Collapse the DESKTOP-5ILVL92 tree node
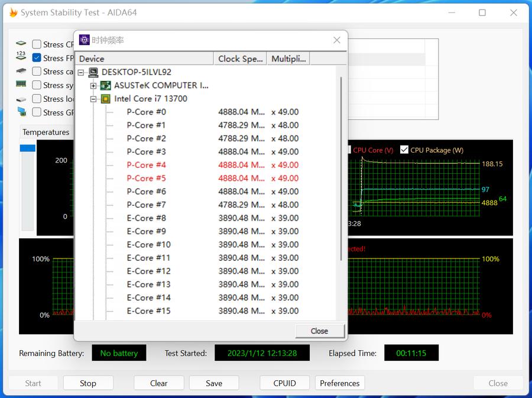Image resolution: width=532 pixels, height=398 pixels. pos(81,72)
